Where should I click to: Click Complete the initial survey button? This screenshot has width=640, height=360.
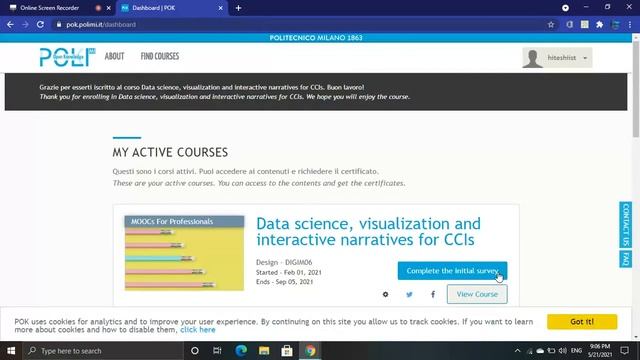point(452,271)
